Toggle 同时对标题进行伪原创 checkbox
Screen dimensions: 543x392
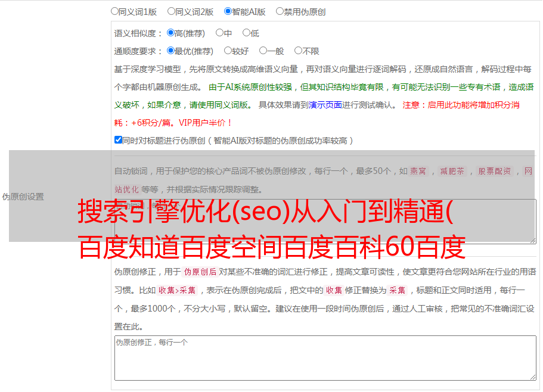pos(118,140)
